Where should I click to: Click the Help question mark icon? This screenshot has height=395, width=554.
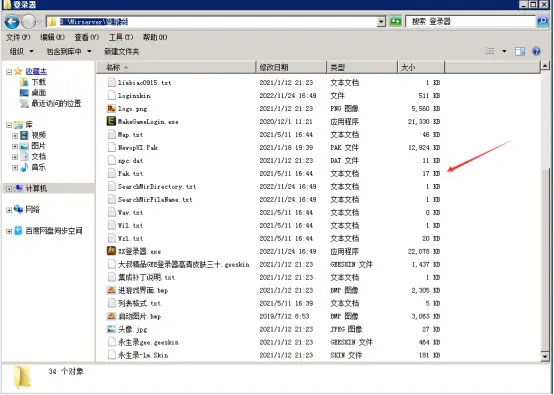536,51
